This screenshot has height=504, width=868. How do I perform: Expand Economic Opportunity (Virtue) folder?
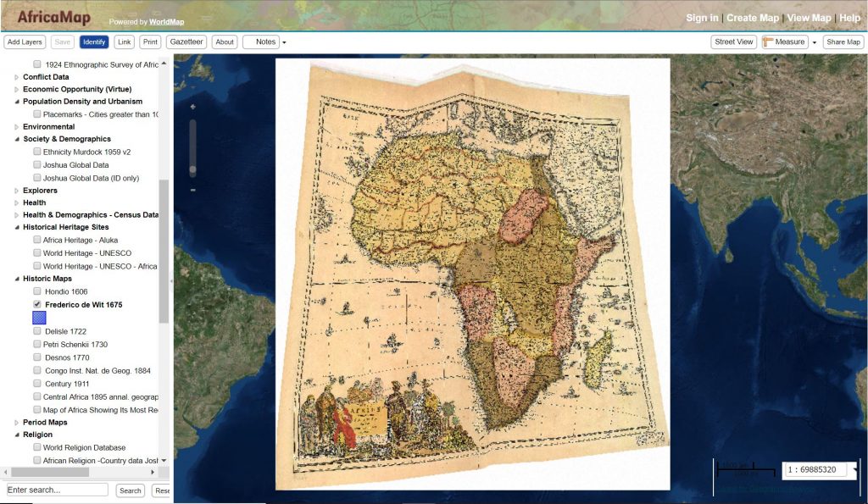tap(17, 89)
